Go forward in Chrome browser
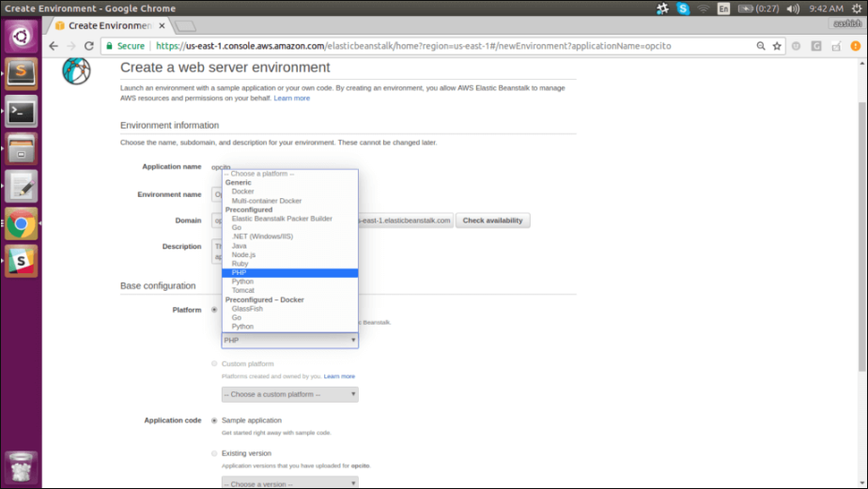The image size is (868, 489). [70, 46]
